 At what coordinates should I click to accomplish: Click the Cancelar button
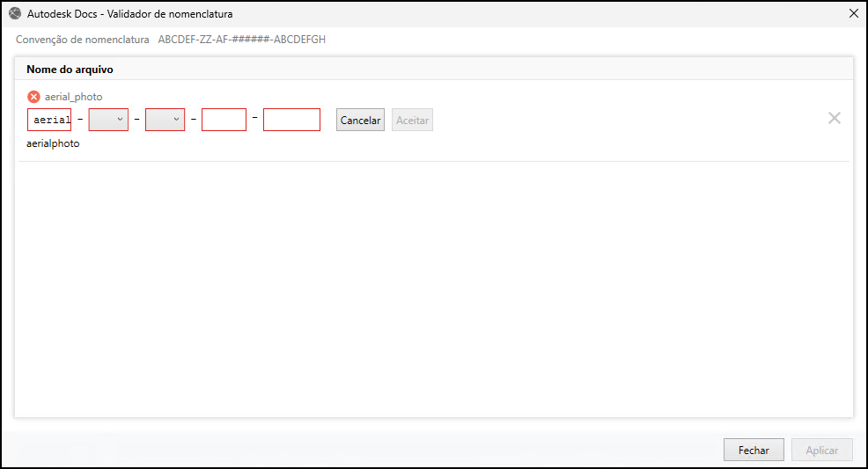[x=360, y=120]
